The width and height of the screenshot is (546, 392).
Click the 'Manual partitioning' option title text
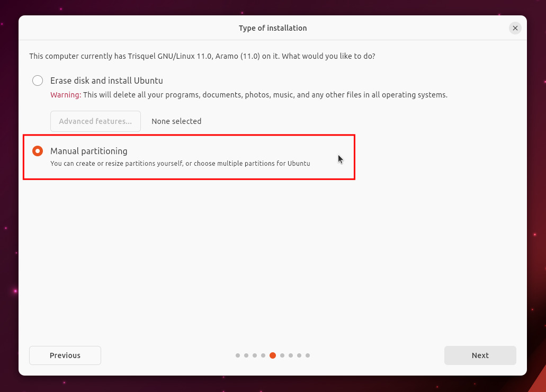click(x=88, y=151)
